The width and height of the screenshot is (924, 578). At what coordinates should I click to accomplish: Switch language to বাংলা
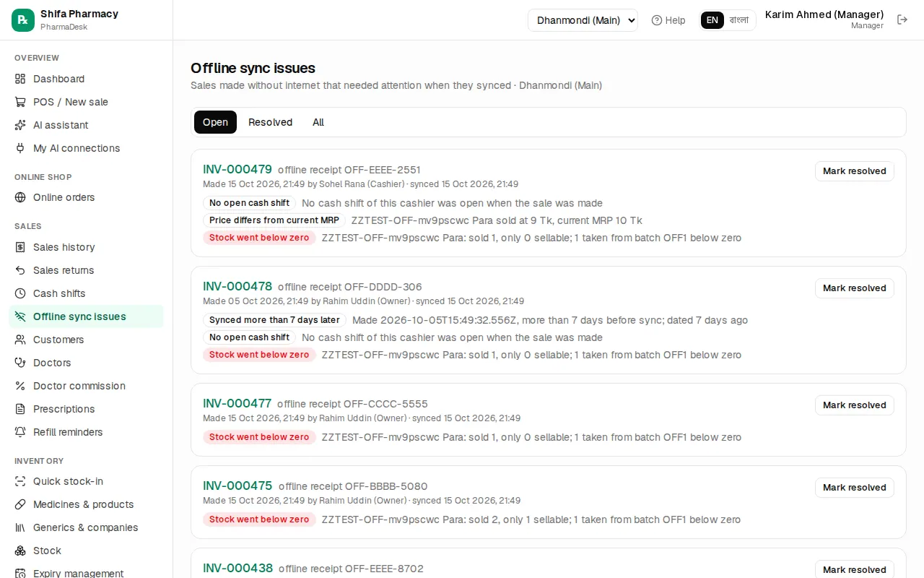click(739, 20)
